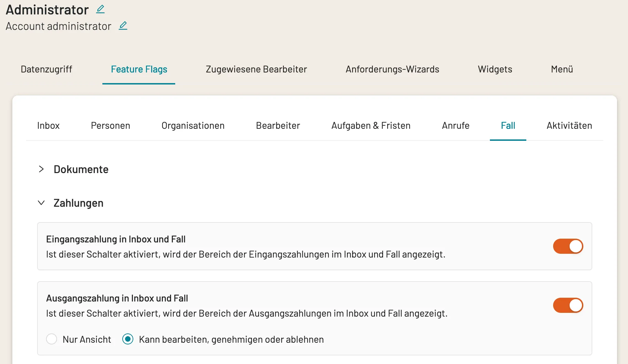The image size is (628, 364).
Task: Edit the Account administrator description with its pencil icon
Action: pyautogui.click(x=123, y=26)
